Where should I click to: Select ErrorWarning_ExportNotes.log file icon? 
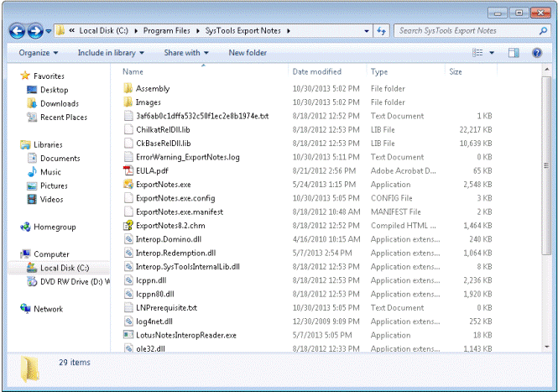[128, 157]
